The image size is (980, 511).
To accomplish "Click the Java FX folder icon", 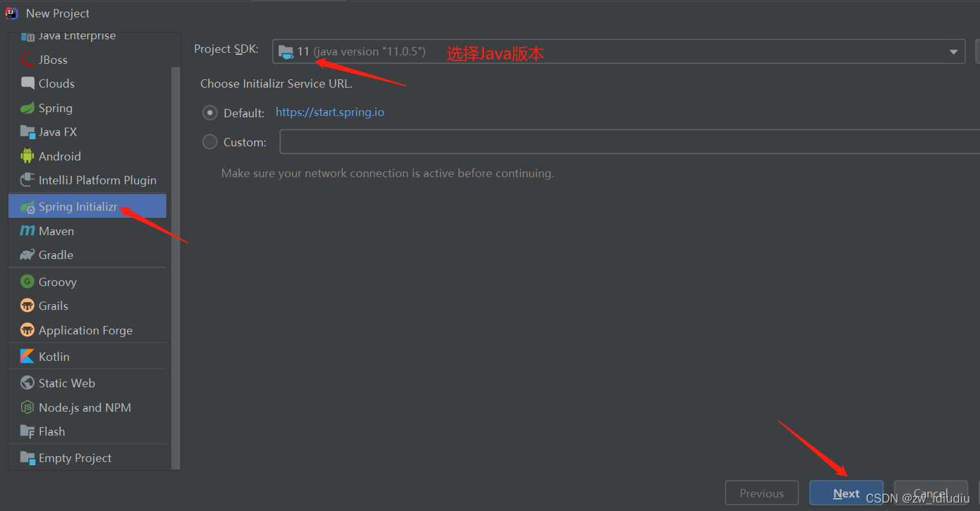I will click(28, 132).
